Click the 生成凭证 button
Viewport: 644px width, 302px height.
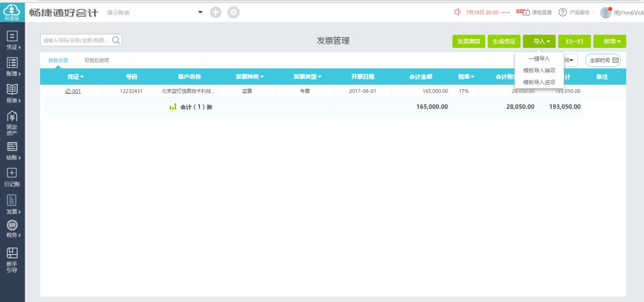click(x=504, y=41)
